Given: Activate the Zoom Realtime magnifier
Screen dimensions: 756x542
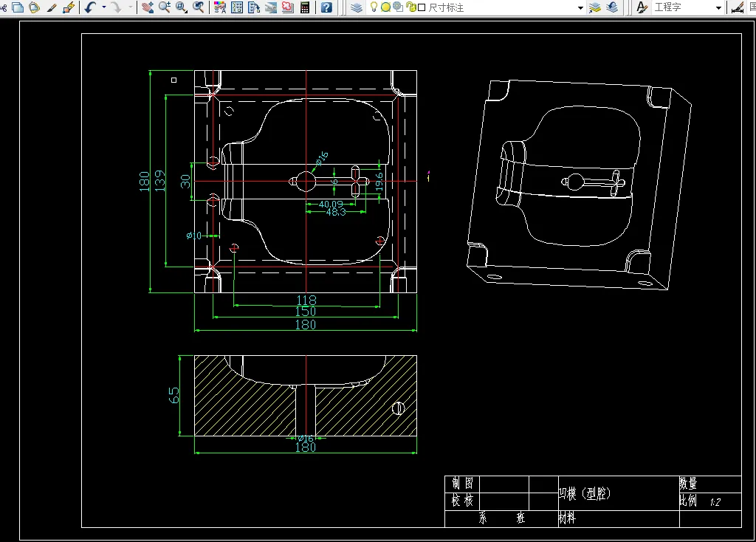Looking at the screenshot, I should coord(165,7).
